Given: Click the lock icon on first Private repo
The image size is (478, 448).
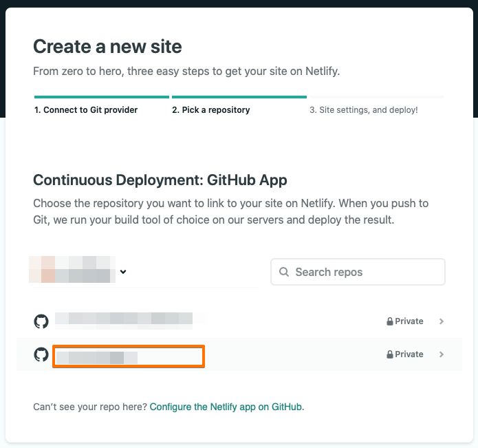Looking at the screenshot, I should [389, 321].
